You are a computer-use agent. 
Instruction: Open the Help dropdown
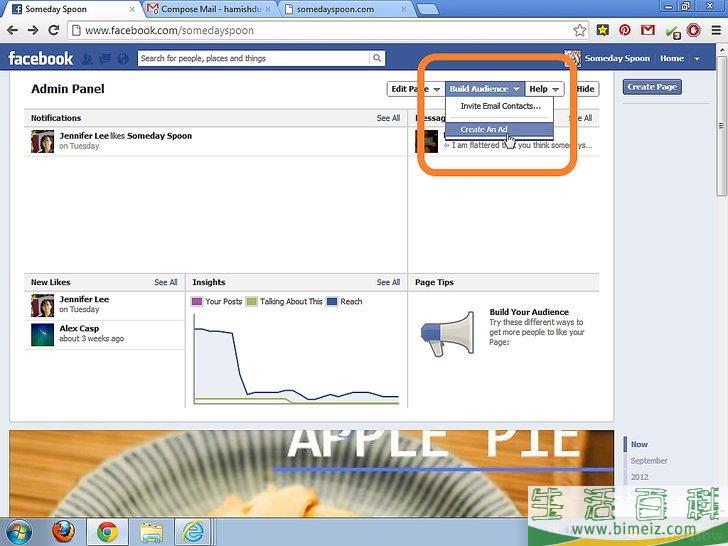click(544, 89)
